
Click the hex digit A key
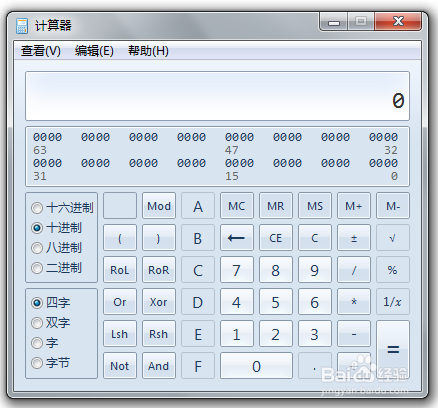[198, 206]
